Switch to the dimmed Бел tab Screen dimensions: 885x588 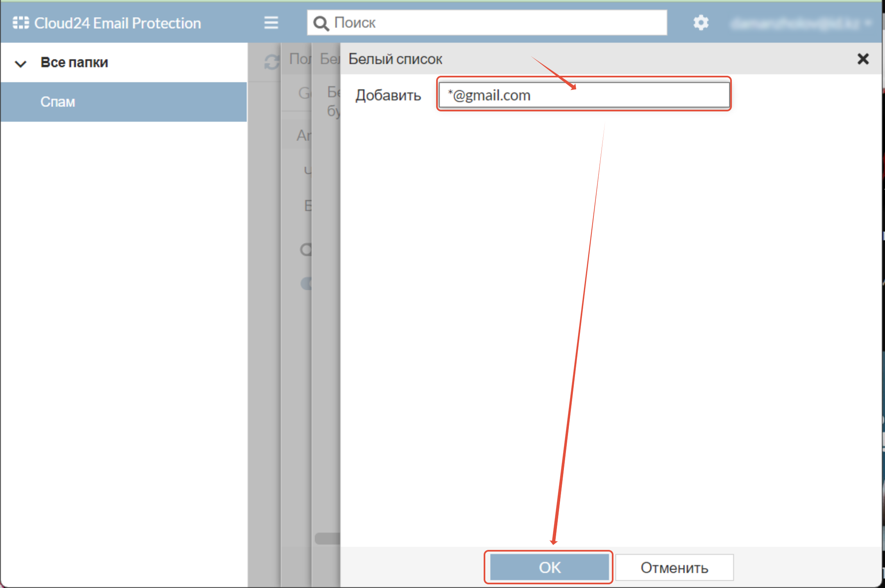(329, 59)
